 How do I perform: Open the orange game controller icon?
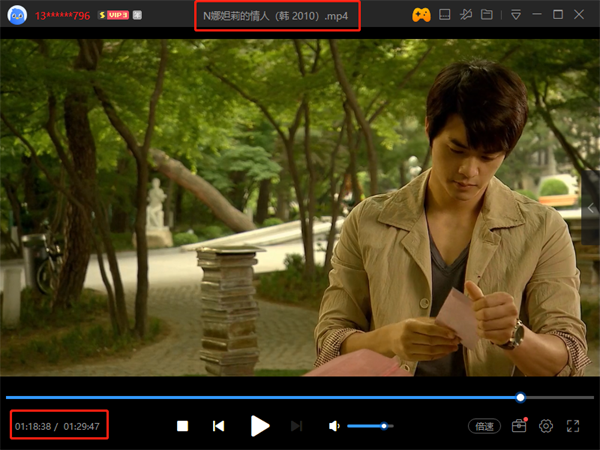point(421,15)
